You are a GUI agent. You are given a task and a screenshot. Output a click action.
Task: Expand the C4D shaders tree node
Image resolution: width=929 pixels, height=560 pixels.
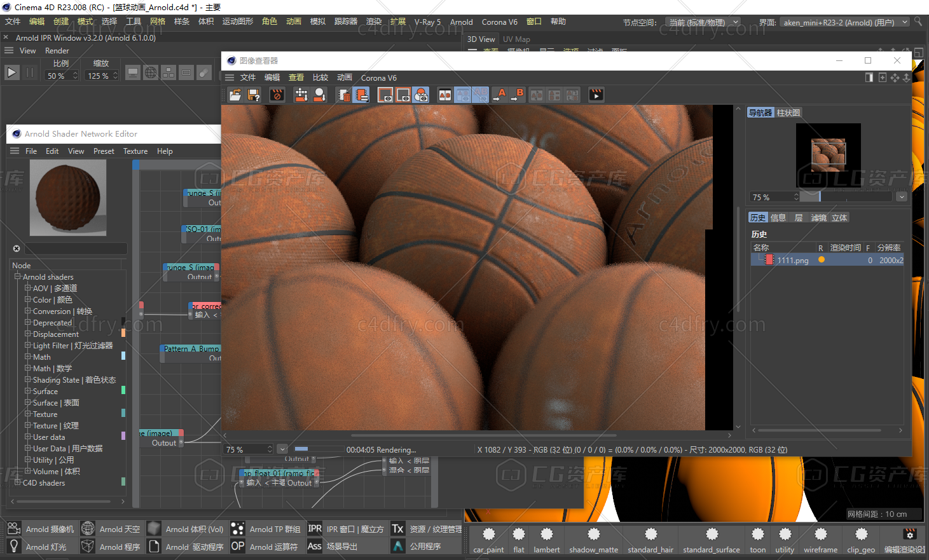[18, 482]
